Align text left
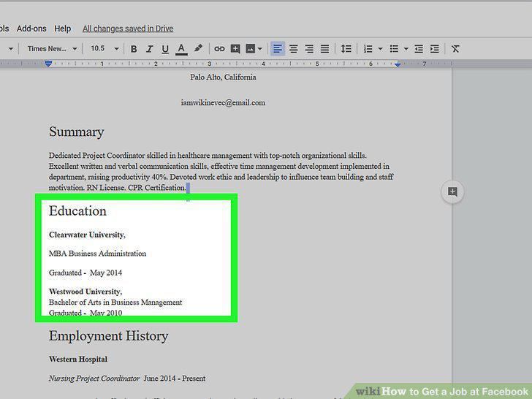The image size is (532, 399). [x=278, y=49]
